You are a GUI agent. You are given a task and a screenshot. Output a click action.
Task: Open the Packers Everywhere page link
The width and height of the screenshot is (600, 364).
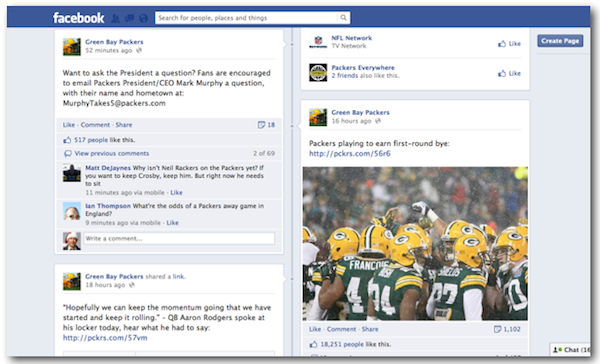(x=363, y=68)
